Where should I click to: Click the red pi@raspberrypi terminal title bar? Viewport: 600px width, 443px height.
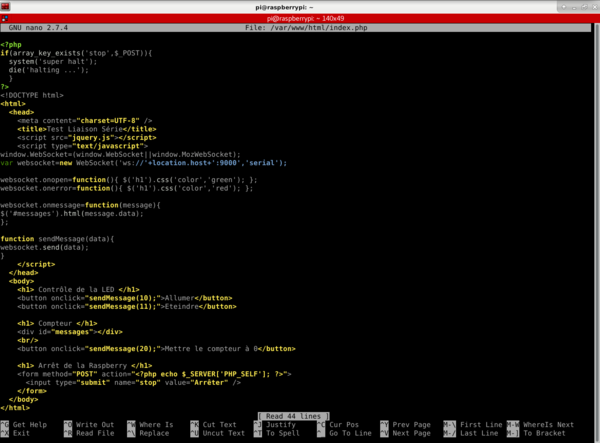click(300, 17)
